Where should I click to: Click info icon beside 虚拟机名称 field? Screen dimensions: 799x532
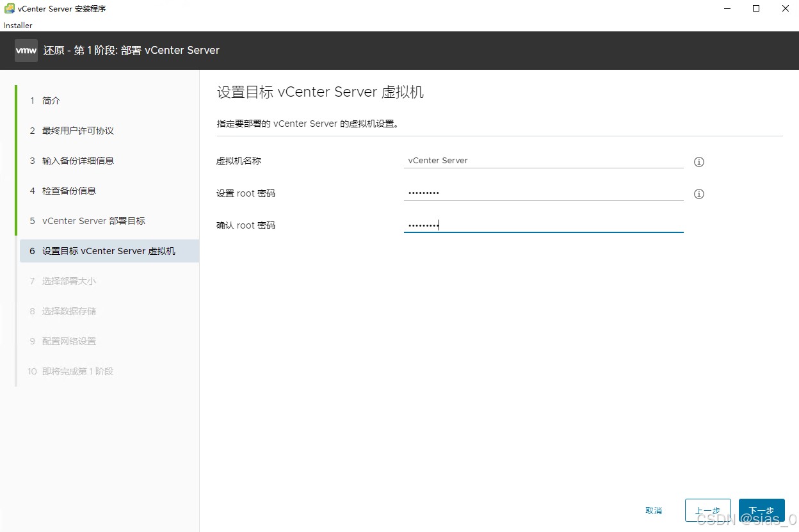pos(699,162)
